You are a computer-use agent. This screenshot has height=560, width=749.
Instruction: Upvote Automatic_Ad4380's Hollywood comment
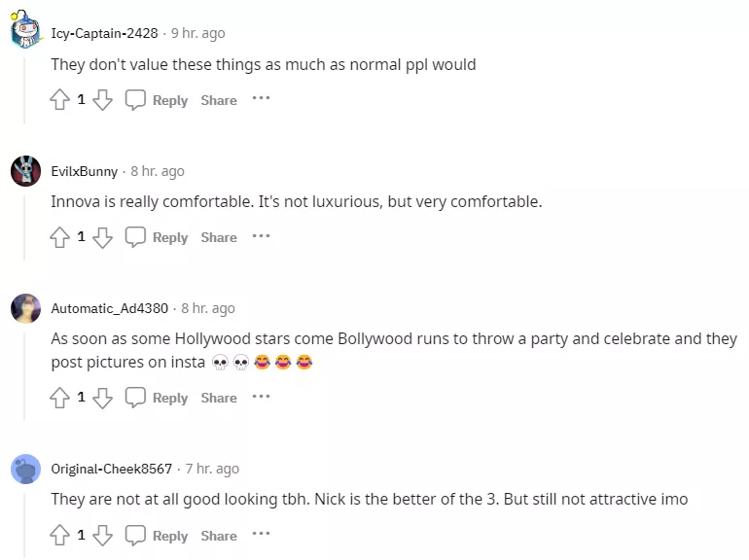tap(60, 397)
